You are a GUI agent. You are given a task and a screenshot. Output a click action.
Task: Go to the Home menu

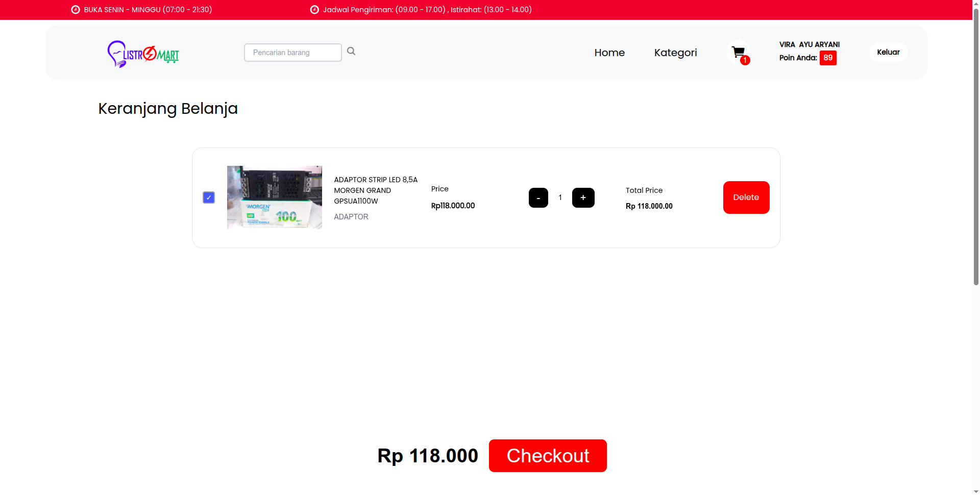pos(609,53)
